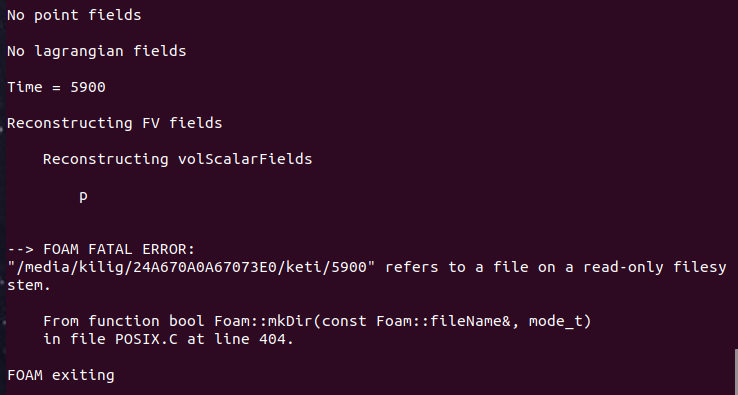The height and width of the screenshot is (395, 738).
Task: Click the field name "p" in output
Action: click(x=83, y=196)
